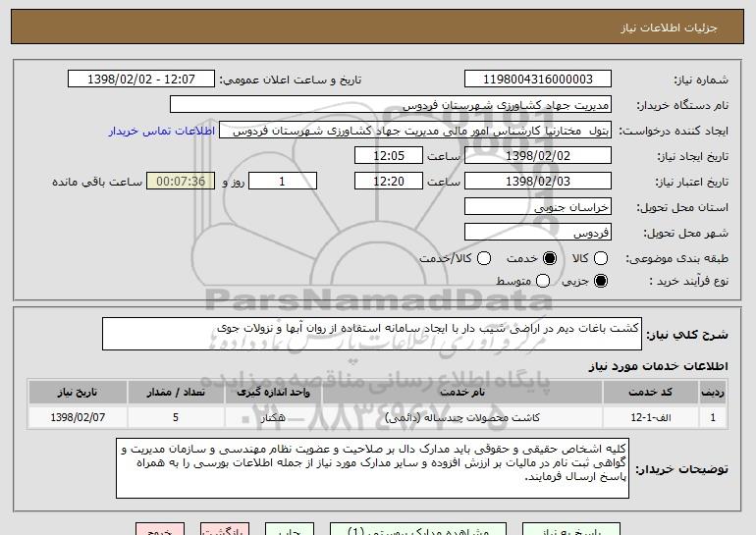
Task: Click the کد خدمت column header
Action: click(x=650, y=392)
